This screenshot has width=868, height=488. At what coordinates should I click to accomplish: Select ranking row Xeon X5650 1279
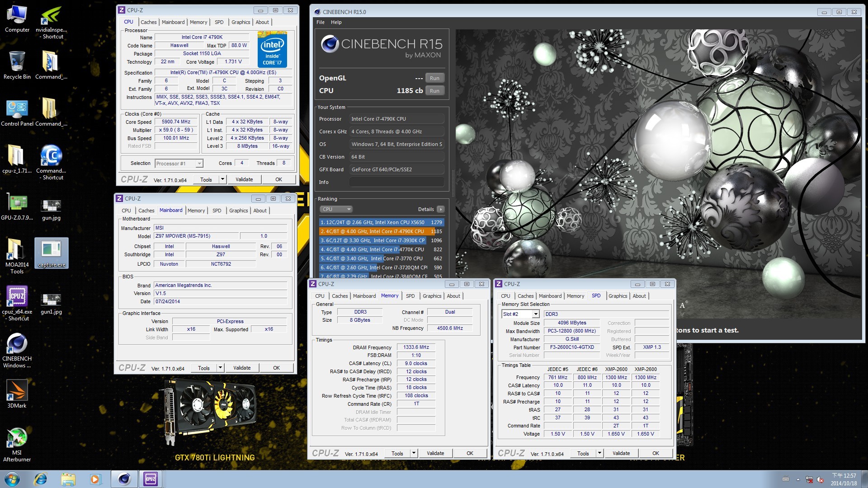pos(381,222)
